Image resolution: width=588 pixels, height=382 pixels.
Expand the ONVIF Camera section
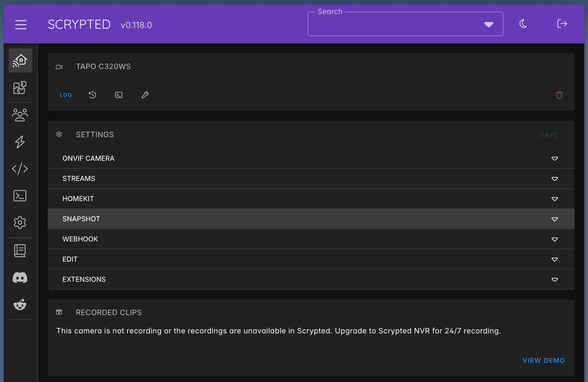coord(311,158)
